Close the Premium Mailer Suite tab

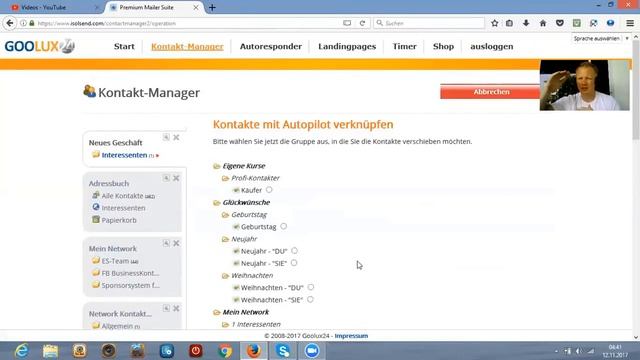coord(196,7)
